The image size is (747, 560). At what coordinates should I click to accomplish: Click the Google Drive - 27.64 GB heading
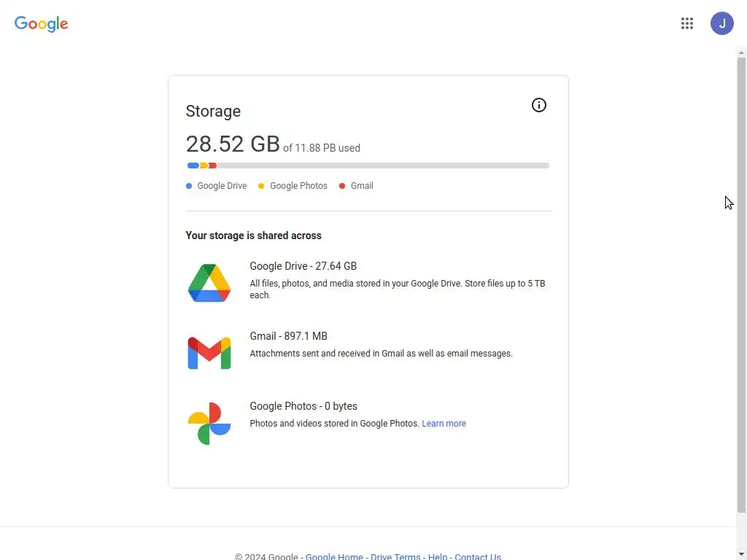303,266
